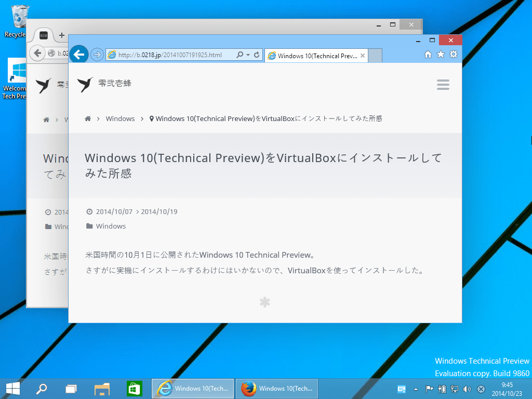532x399 pixels.
Task: Click the published date 2014/10/07
Action: click(x=114, y=212)
